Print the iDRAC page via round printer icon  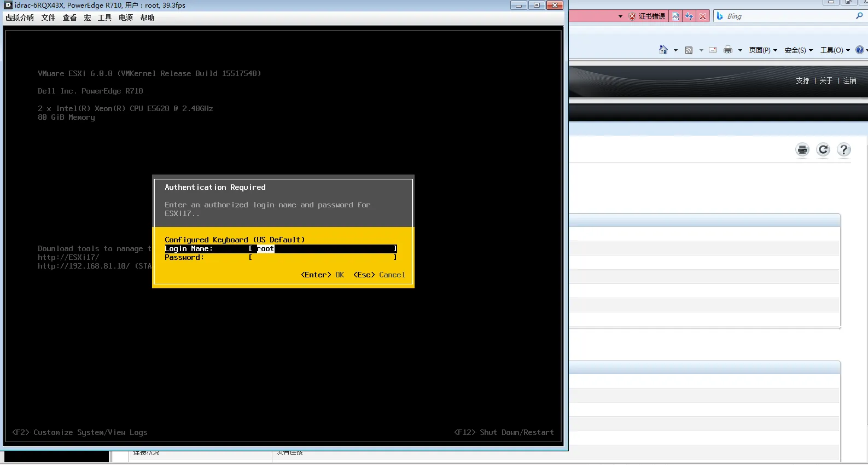pyautogui.click(x=802, y=149)
